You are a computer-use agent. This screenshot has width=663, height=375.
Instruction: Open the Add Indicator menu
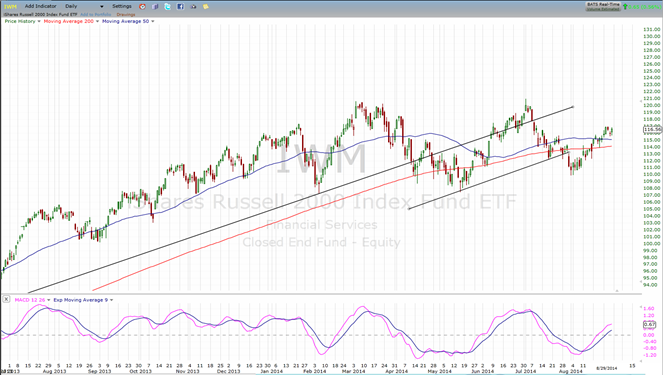pyautogui.click(x=40, y=6)
